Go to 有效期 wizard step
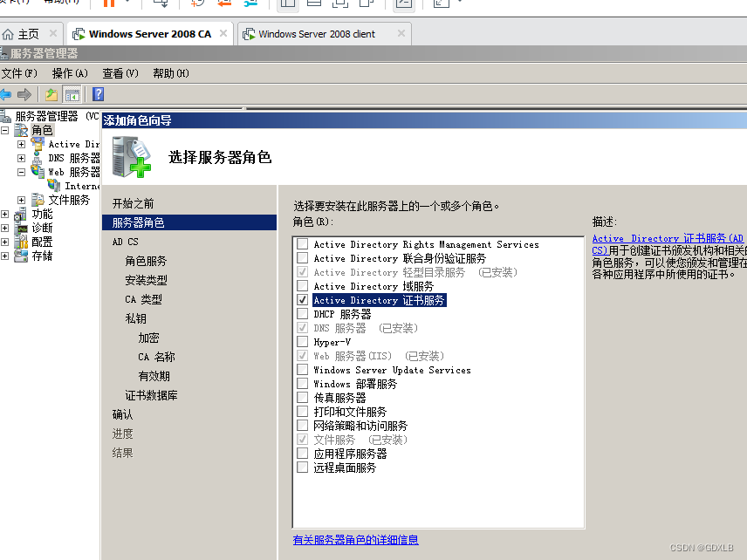 (x=154, y=376)
